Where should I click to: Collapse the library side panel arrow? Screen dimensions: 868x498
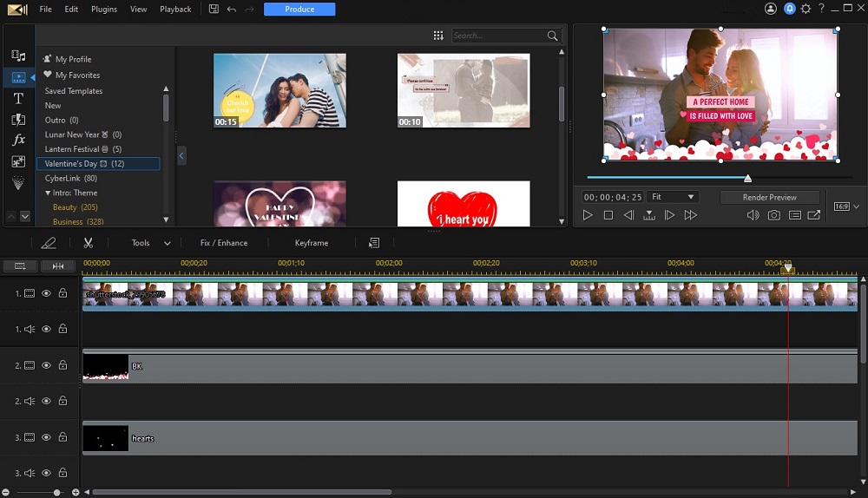coord(181,155)
